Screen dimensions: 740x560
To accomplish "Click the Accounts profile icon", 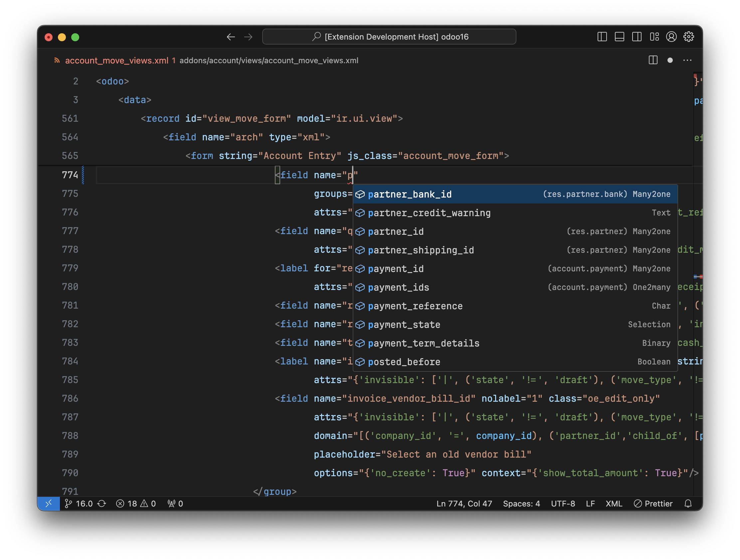I will click(671, 37).
